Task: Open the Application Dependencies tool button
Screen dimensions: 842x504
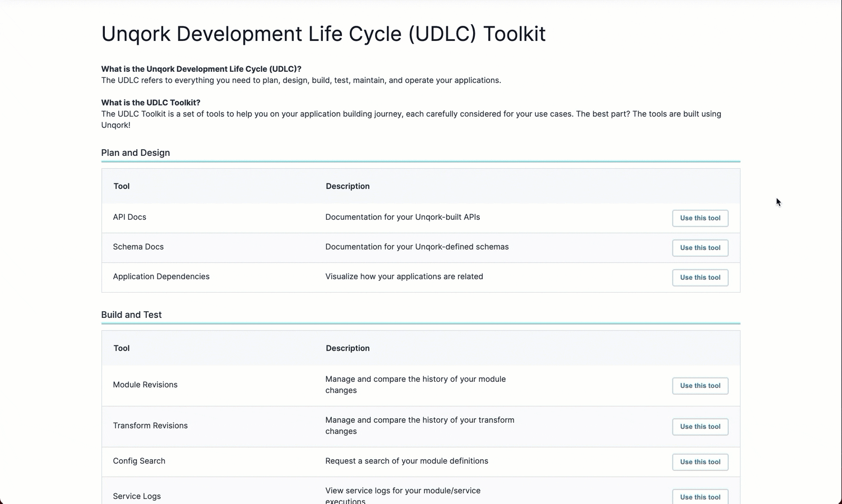Action: (x=700, y=278)
